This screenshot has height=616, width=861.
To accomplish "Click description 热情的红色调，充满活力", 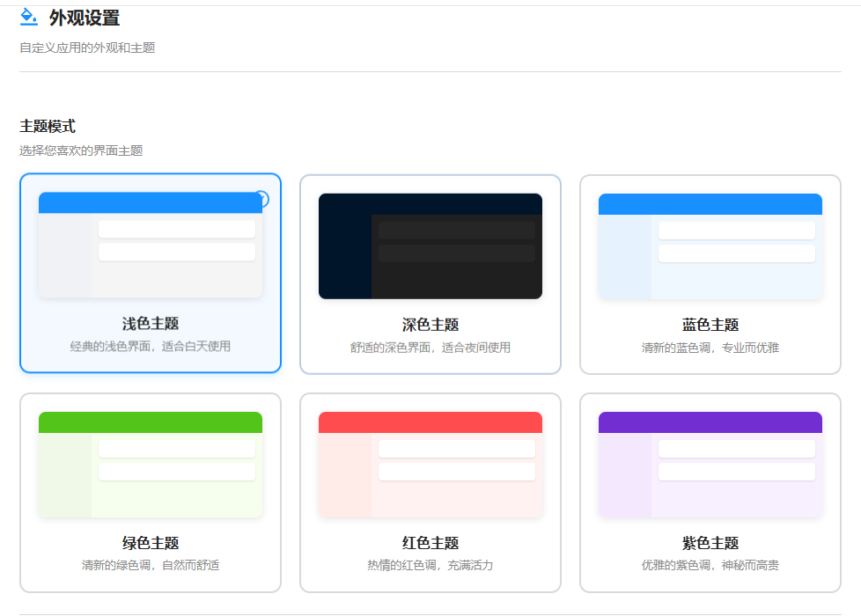I will (430, 565).
